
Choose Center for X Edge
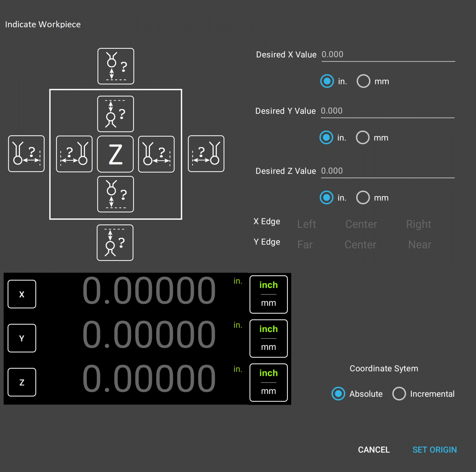(x=361, y=224)
